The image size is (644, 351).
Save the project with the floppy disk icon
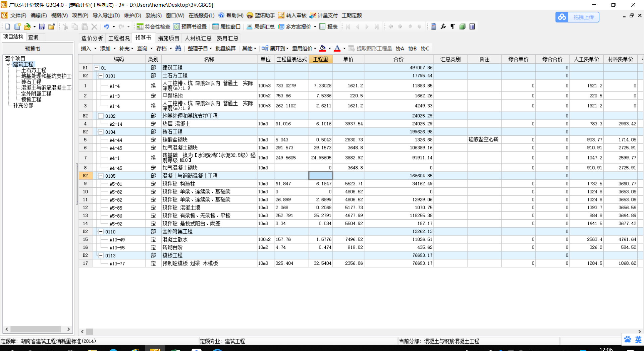pyautogui.click(x=42, y=26)
